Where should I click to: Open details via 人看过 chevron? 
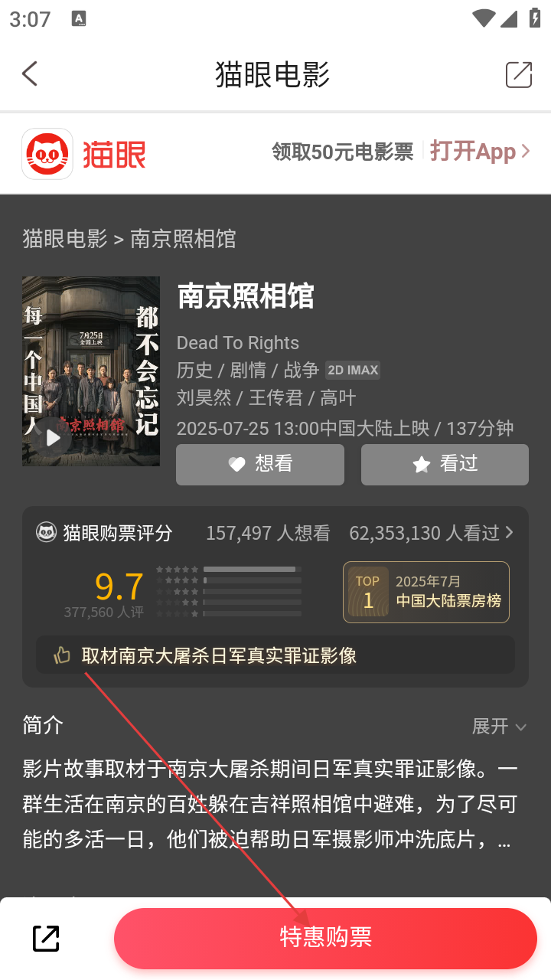point(509,532)
